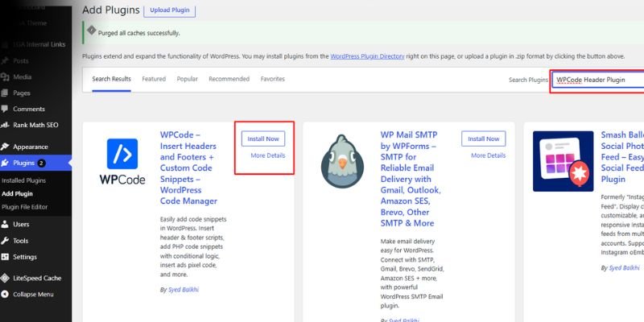
Task: Click the 'Purged all caches successfully.' notice text
Action: click(x=138, y=33)
